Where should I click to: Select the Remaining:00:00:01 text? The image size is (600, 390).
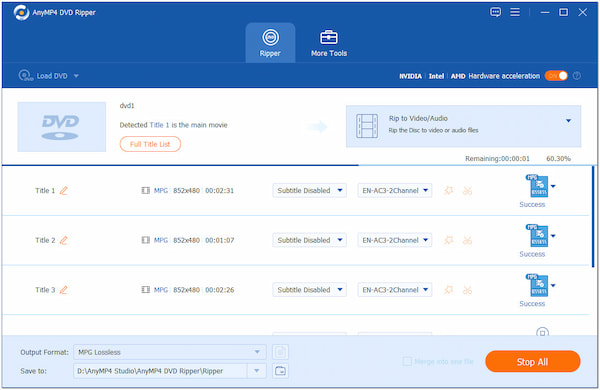(x=497, y=158)
